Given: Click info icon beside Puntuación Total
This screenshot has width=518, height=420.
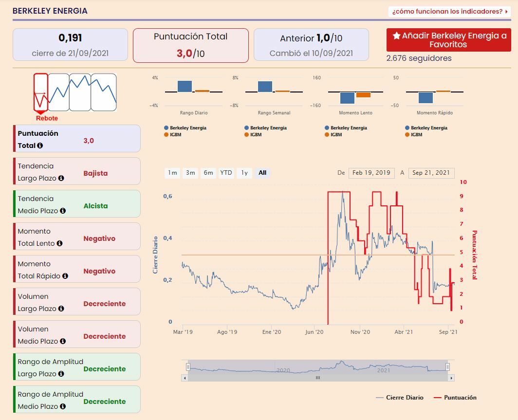Looking at the screenshot, I should point(40,146).
